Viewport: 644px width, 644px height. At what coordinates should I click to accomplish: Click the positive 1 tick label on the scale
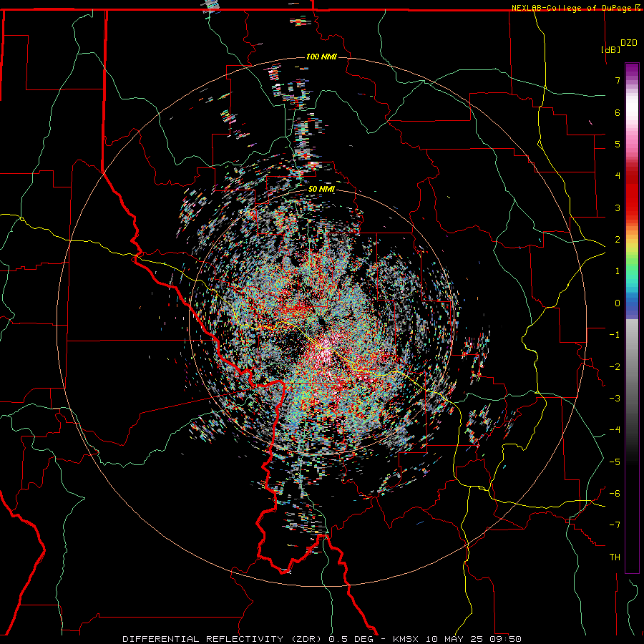click(618, 271)
